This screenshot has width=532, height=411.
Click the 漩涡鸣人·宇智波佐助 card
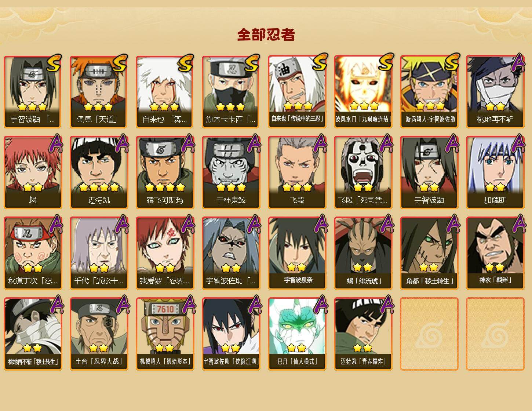click(429, 92)
